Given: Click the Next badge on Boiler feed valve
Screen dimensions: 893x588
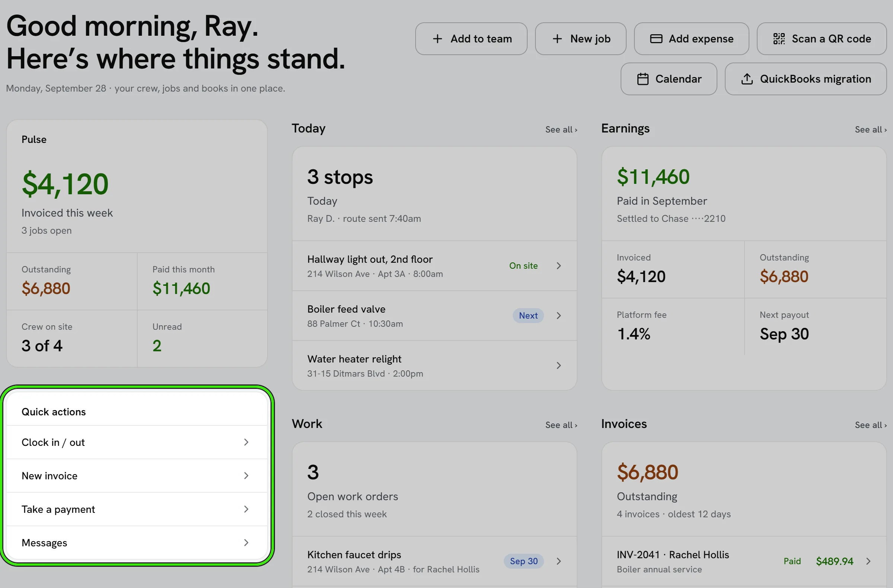Looking at the screenshot, I should tap(528, 316).
